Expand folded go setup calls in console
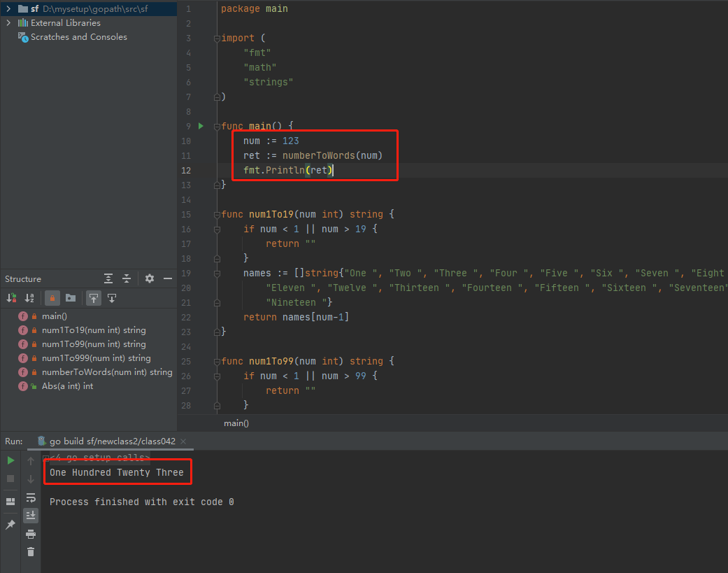The image size is (728, 573). (x=45, y=458)
